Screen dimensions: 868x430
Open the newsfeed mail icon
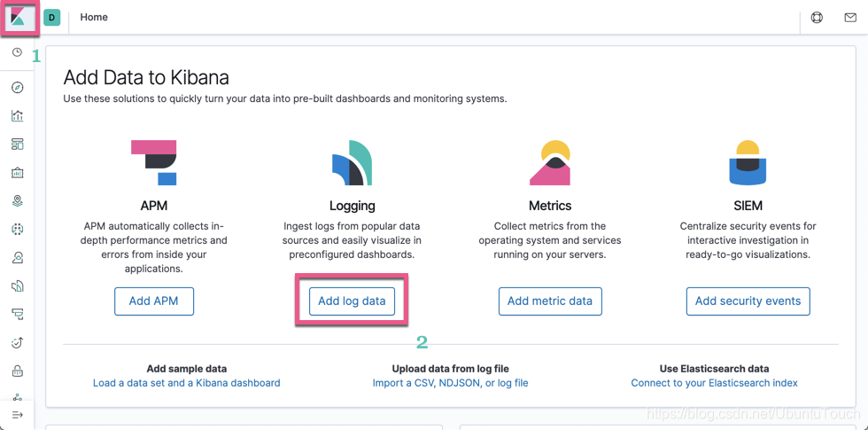[x=850, y=18]
